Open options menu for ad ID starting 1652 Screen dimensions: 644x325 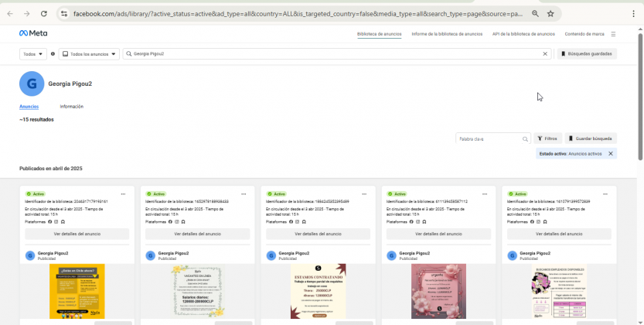pos(244,194)
